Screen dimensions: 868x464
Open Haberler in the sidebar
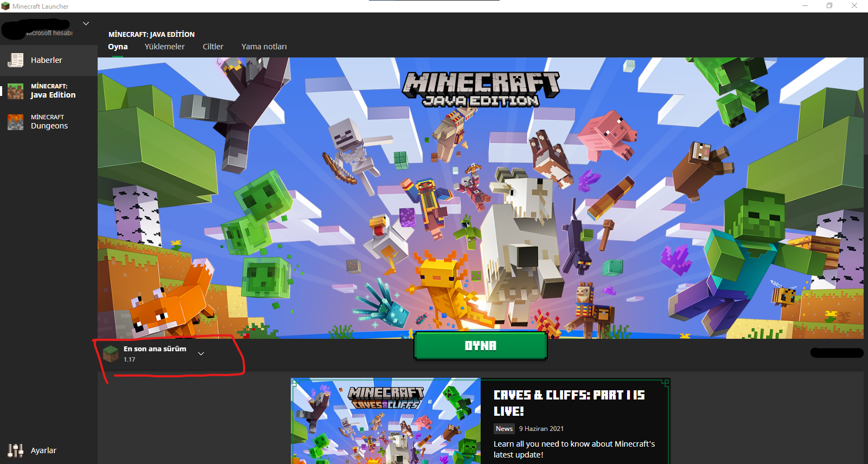pyautogui.click(x=49, y=60)
